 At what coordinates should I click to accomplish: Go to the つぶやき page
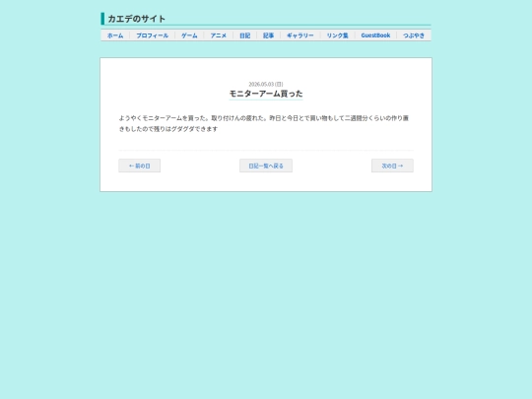coord(414,35)
